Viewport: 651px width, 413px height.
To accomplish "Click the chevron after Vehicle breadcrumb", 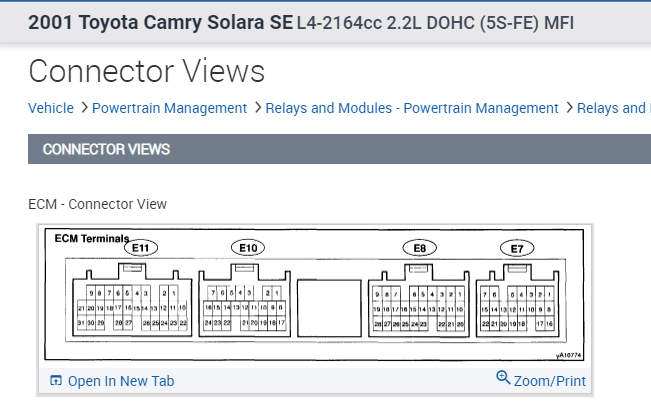I will click(x=84, y=108).
